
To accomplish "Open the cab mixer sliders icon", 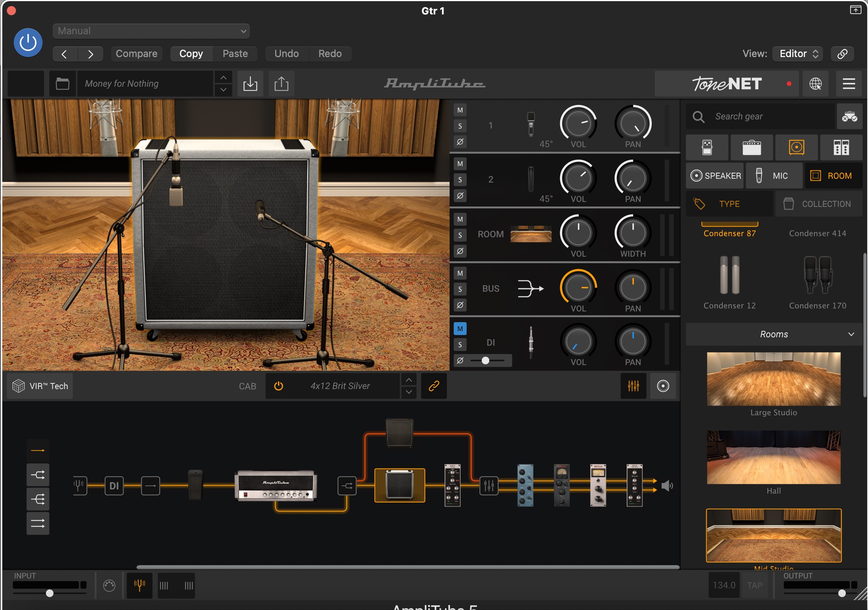I will click(x=633, y=386).
